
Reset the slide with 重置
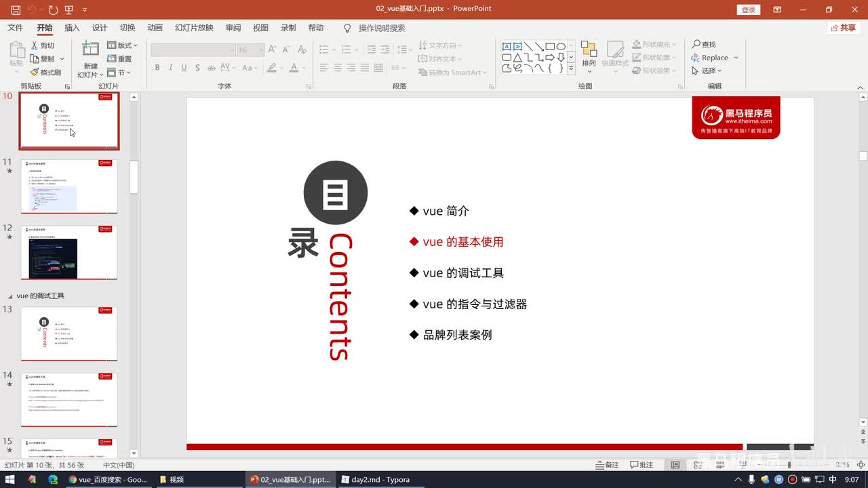pyautogui.click(x=120, y=59)
